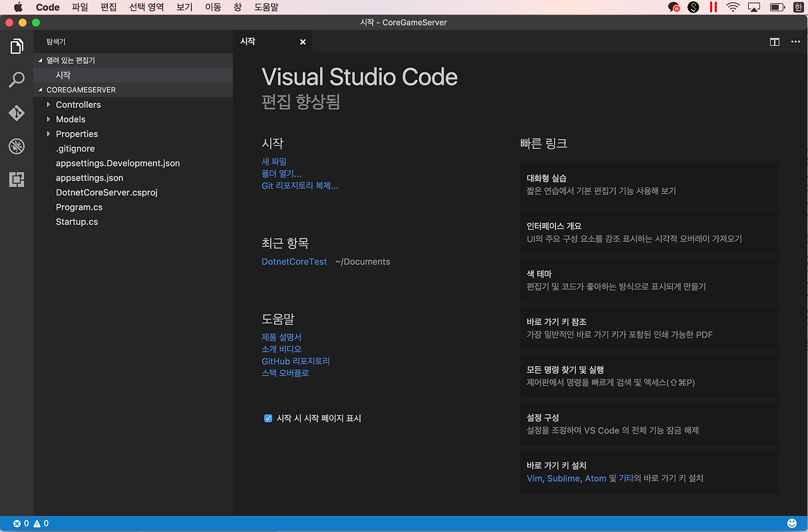Open the Startup.cs file

click(x=133, y=222)
